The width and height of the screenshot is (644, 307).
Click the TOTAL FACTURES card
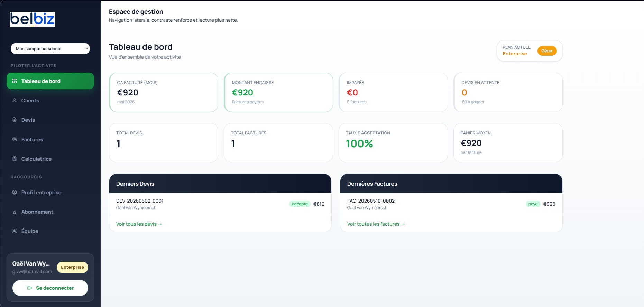pyautogui.click(x=278, y=143)
